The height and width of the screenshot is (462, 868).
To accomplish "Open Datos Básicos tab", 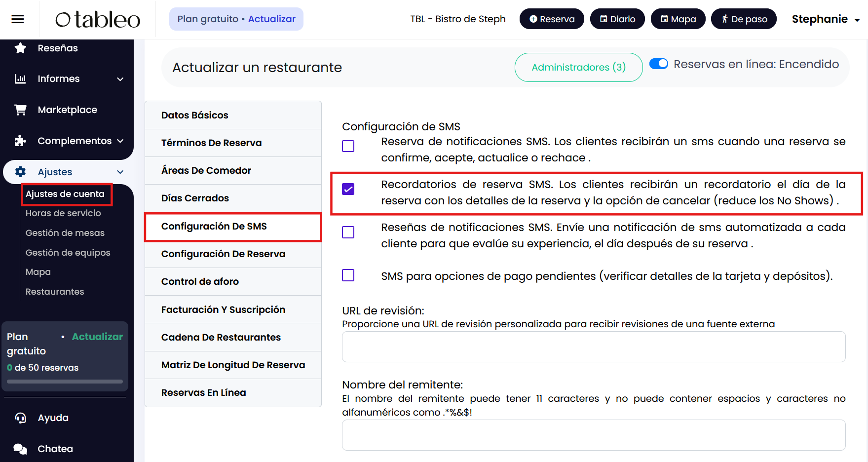I will [233, 115].
